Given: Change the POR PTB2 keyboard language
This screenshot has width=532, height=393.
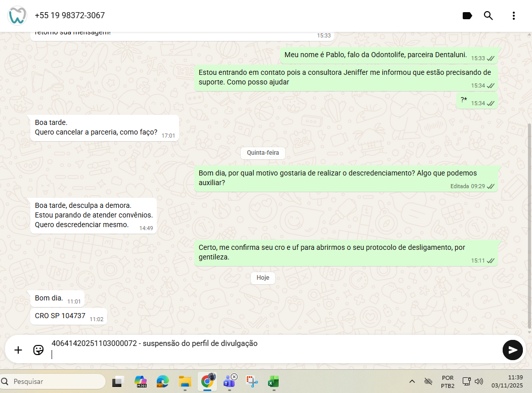Looking at the screenshot, I should coord(448,382).
